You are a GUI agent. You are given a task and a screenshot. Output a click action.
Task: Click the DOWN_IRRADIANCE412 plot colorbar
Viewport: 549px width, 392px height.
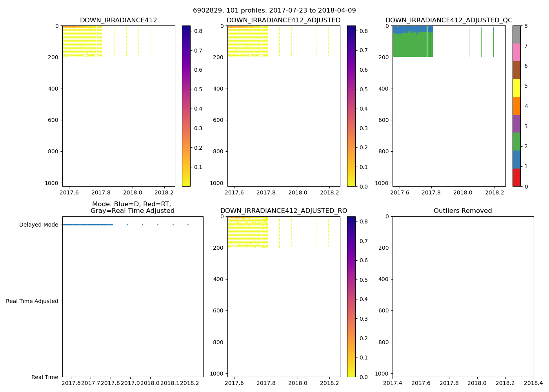186,106
